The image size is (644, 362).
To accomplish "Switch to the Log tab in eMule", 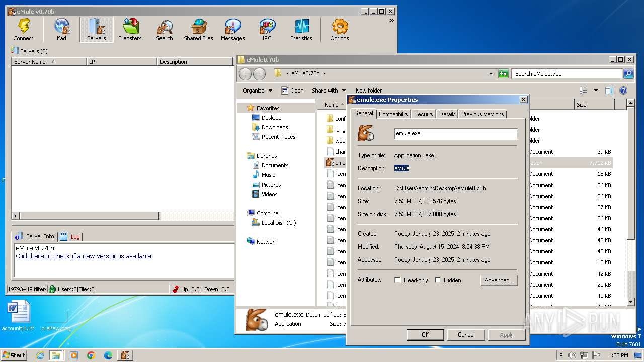I will [70, 237].
